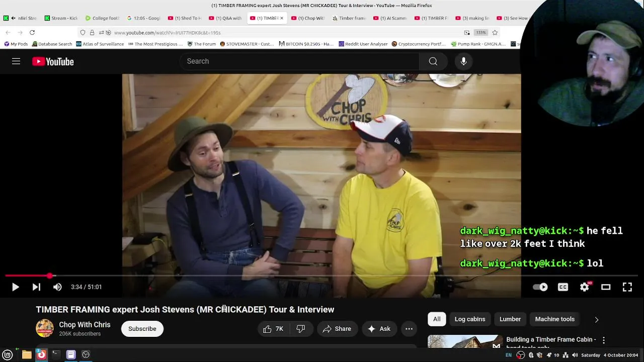Click the search magnifier button
Screen dimensions: 644x362
coord(433,61)
